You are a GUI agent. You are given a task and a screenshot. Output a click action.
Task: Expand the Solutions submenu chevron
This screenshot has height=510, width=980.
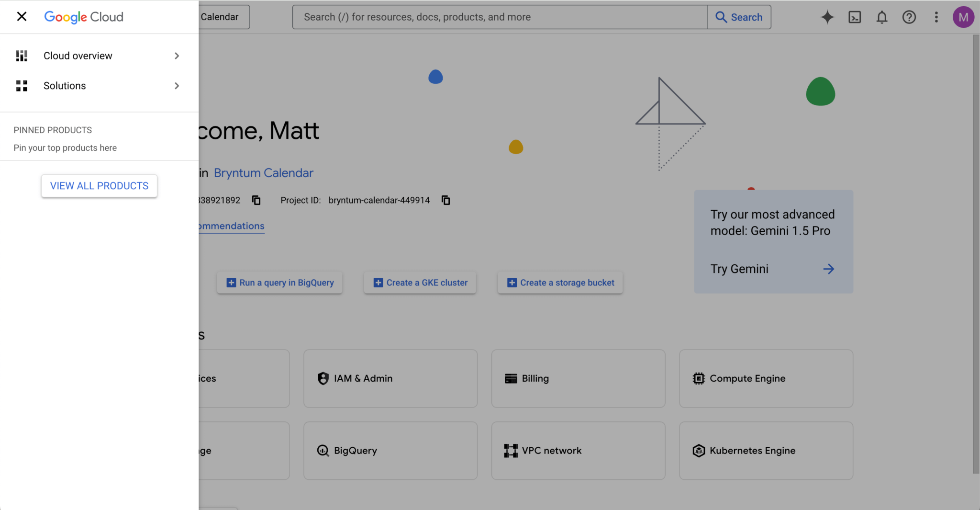pos(177,86)
